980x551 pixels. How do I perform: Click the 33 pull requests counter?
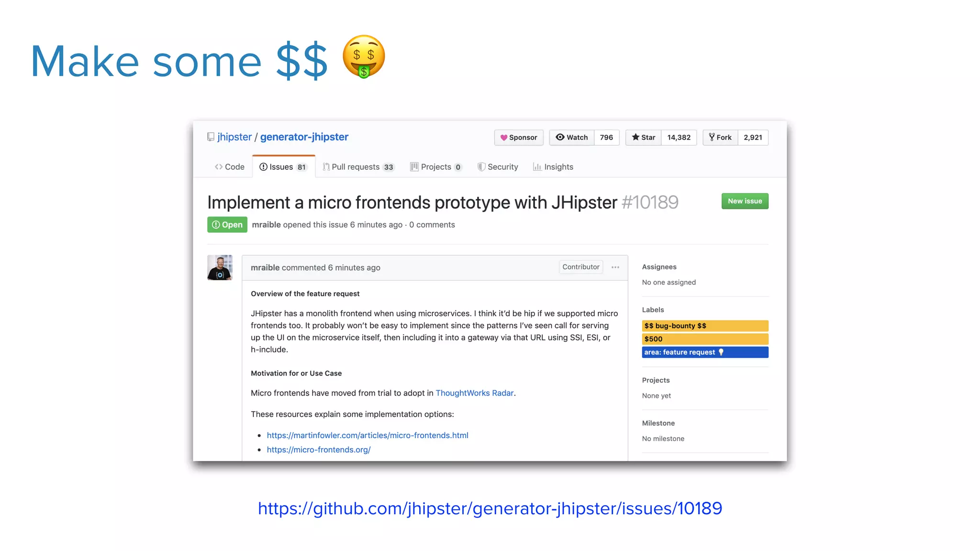[x=389, y=167]
